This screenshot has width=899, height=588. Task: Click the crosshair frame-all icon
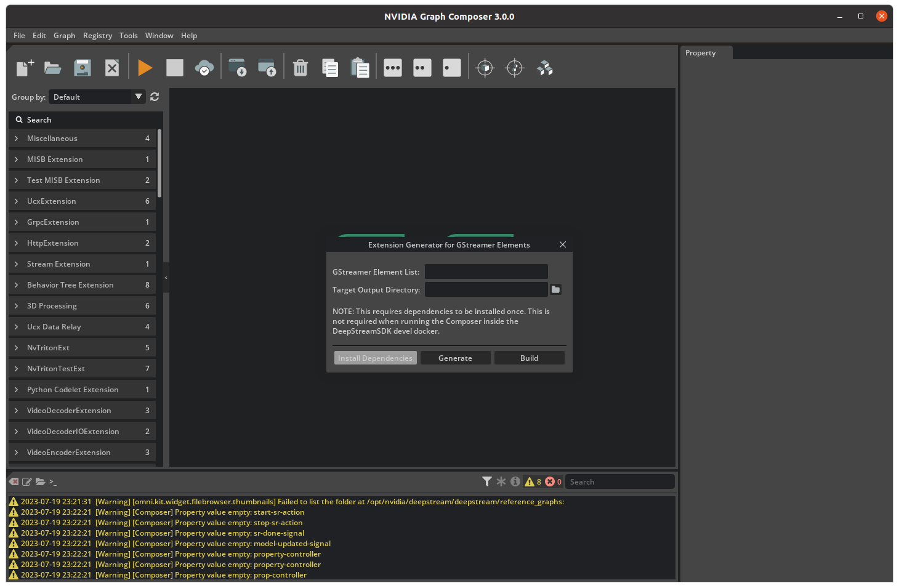click(515, 68)
